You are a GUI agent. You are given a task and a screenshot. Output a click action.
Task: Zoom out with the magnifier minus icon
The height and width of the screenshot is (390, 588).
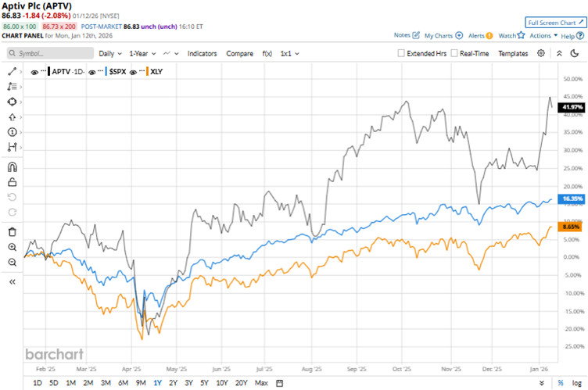click(12, 262)
